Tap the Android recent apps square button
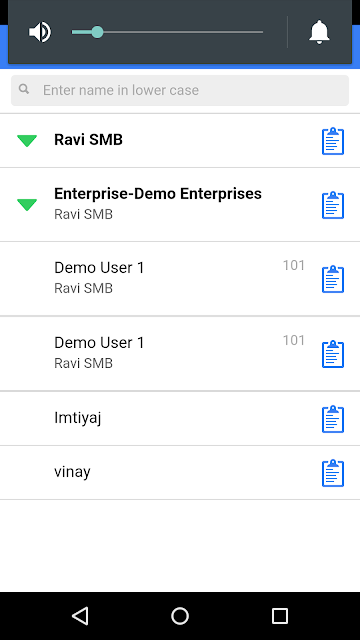 point(280,616)
